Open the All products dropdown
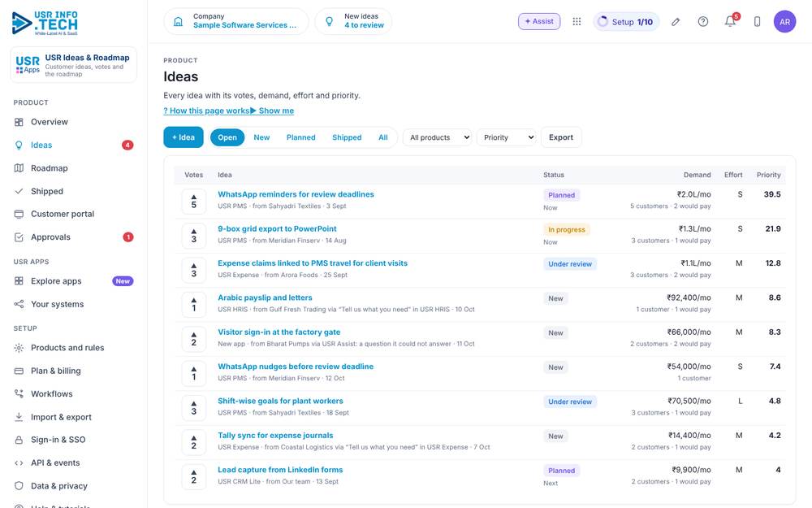The height and width of the screenshot is (508, 812). 438,137
